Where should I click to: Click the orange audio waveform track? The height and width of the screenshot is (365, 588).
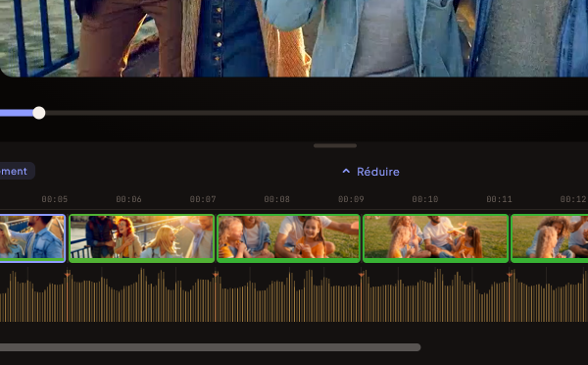click(294, 294)
